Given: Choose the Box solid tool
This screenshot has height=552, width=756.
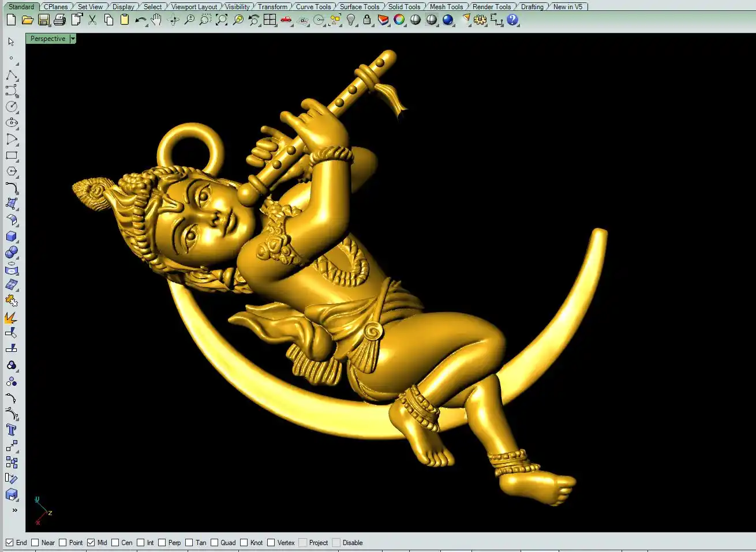Looking at the screenshot, I should pyautogui.click(x=12, y=236).
